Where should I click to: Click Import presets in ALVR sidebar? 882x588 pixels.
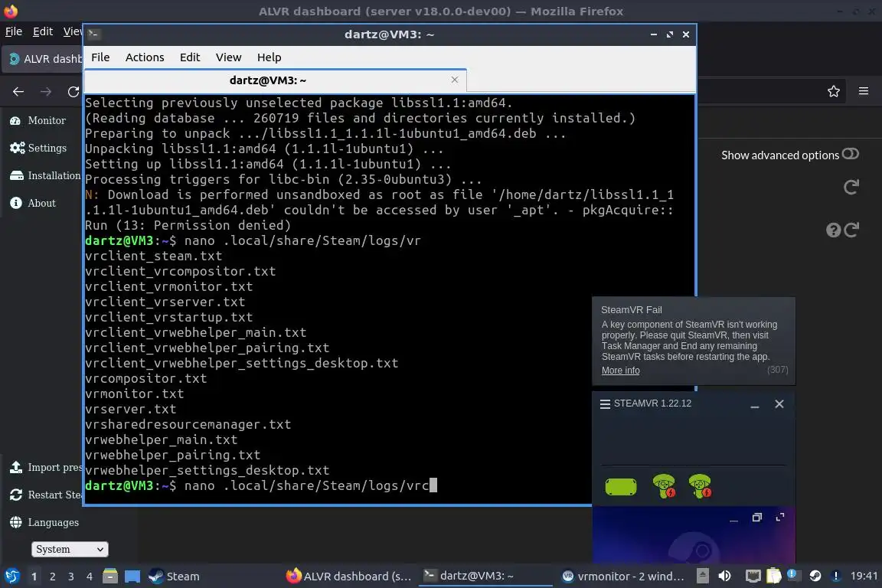click(46, 468)
